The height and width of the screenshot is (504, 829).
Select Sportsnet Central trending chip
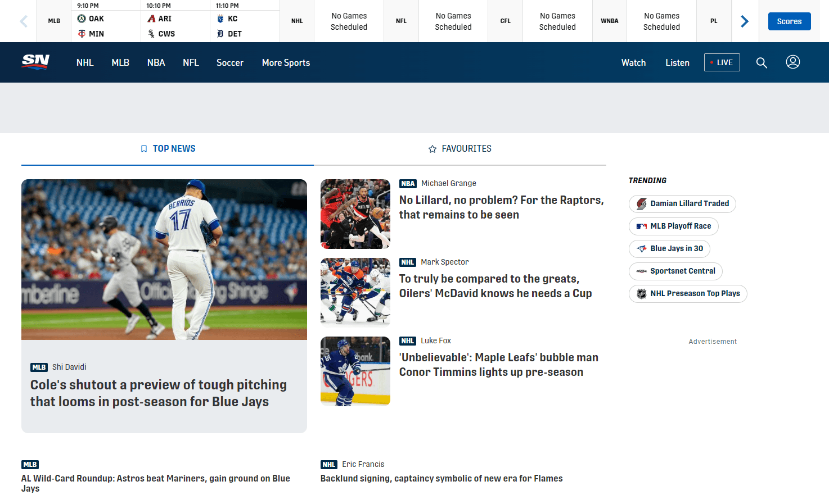point(675,271)
